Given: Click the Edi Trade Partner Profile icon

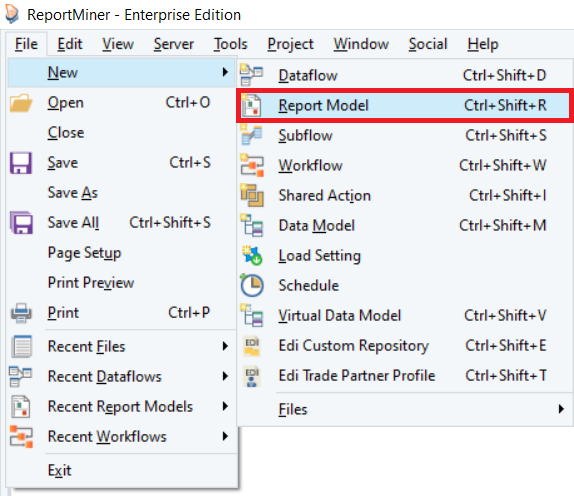Looking at the screenshot, I should (x=252, y=376).
